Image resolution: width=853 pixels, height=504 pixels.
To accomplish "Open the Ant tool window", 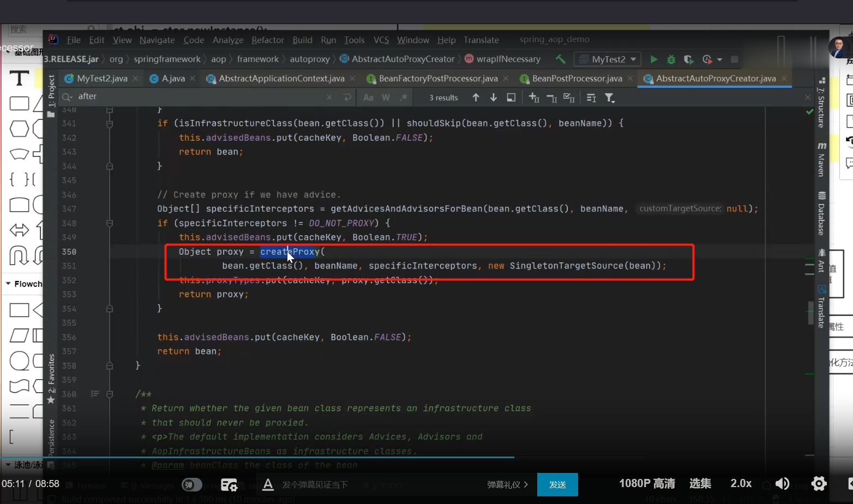I will pyautogui.click(x=821, y=260).
